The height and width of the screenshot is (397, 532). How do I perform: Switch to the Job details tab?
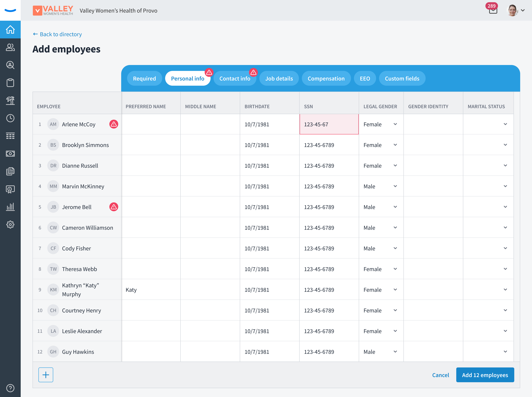pos(279,78)
